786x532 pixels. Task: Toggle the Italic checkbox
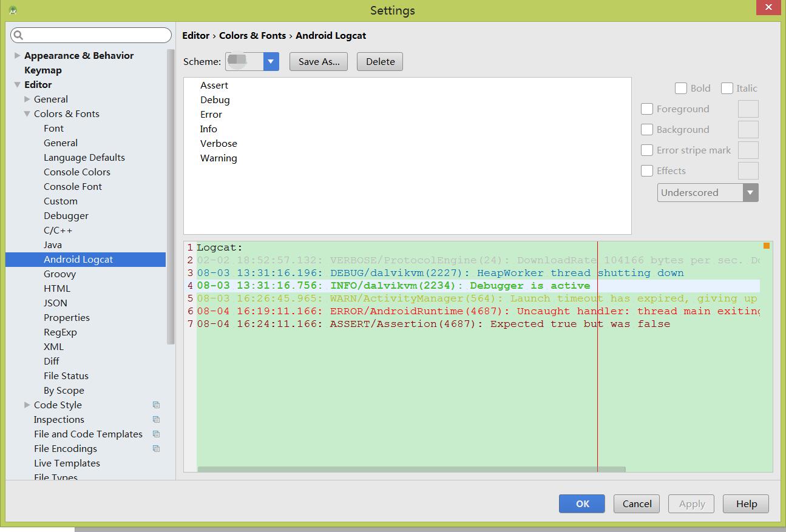pos(727,89)
